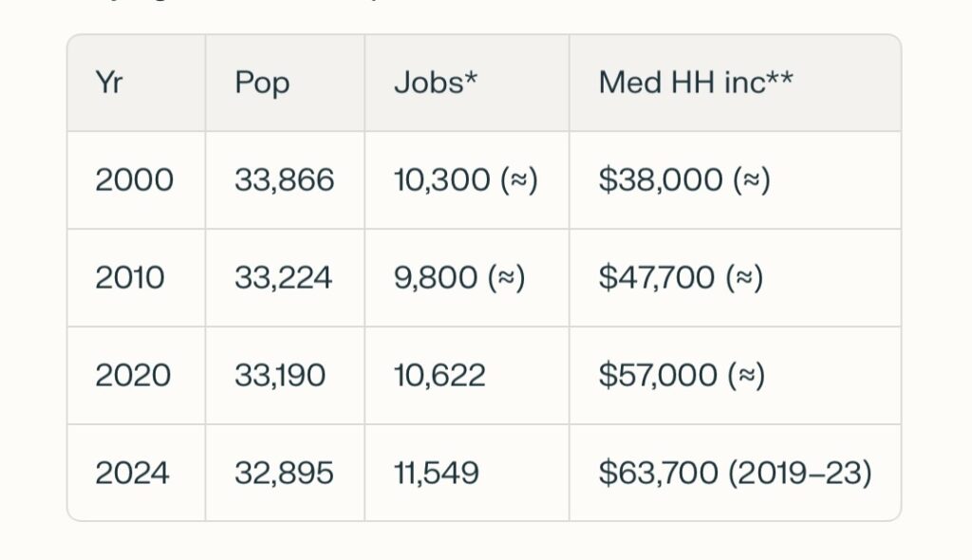Image resolution: width=972 pixels, height=560 pixels.
Task: Select the Med HH inc** header
Action: tap(696, 83)
